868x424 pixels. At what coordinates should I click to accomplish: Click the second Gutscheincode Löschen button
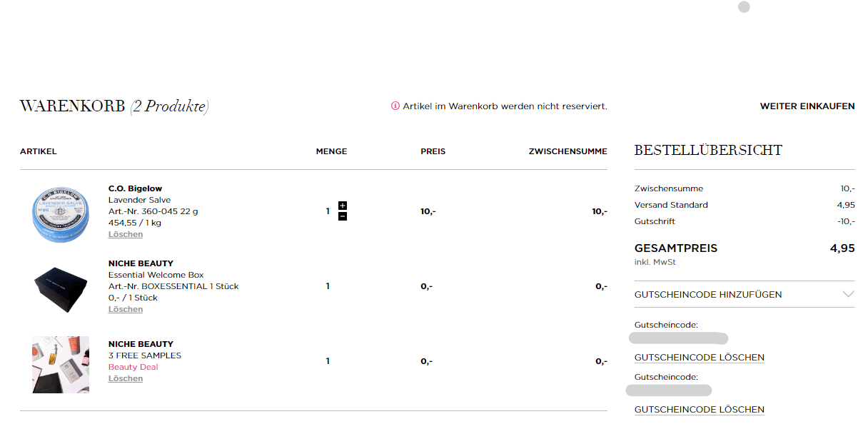pyautogui.click(x=699, y=410)
